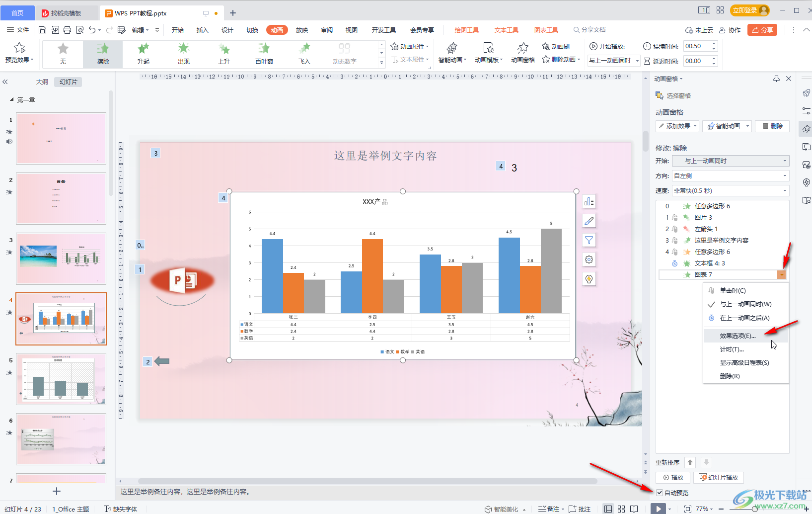Click the zoom slider in status bar
This screenshot has width=812, height=514.
point(755,509)
